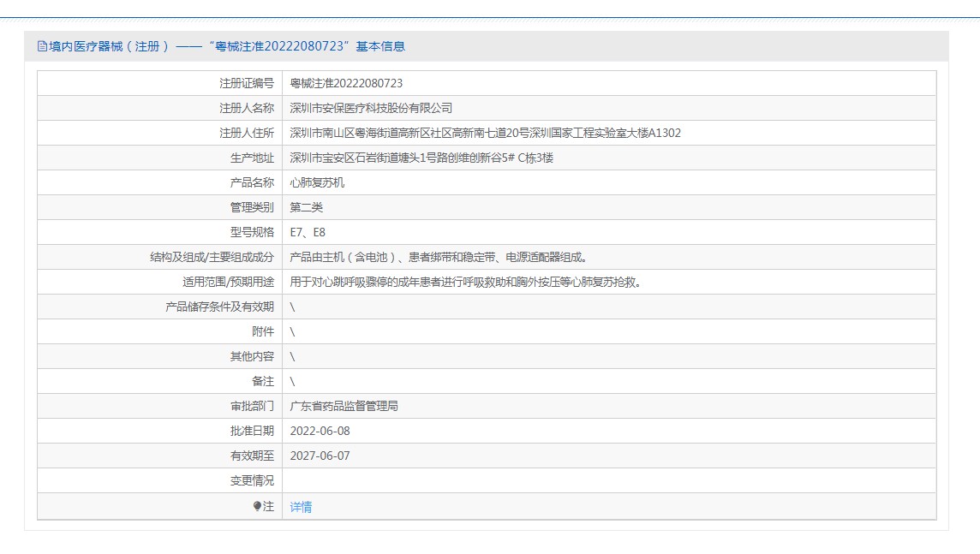Click the 审批部门 label
This screenshot has height=554, width=980.
point(252,406)
